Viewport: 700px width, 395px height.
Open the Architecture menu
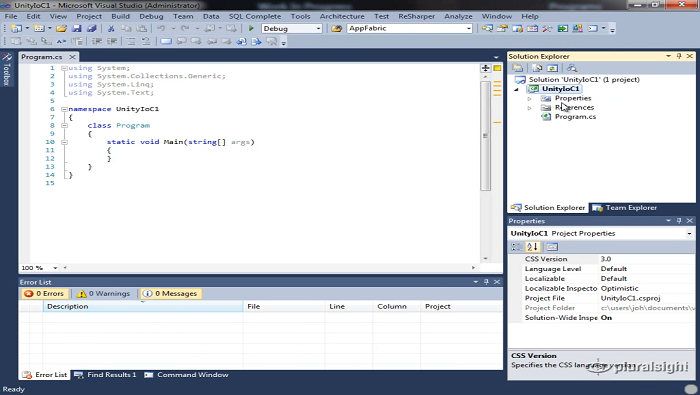click(342, 16)
